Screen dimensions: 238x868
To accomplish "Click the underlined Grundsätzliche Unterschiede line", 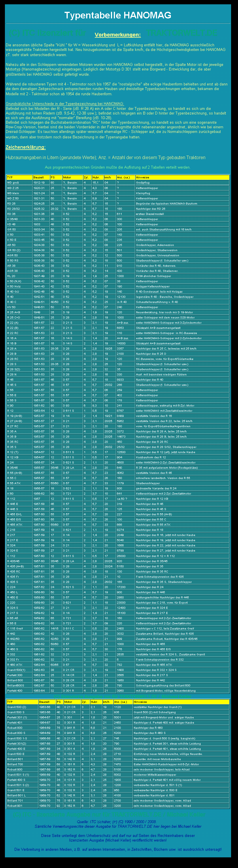I will coord(65,104).
